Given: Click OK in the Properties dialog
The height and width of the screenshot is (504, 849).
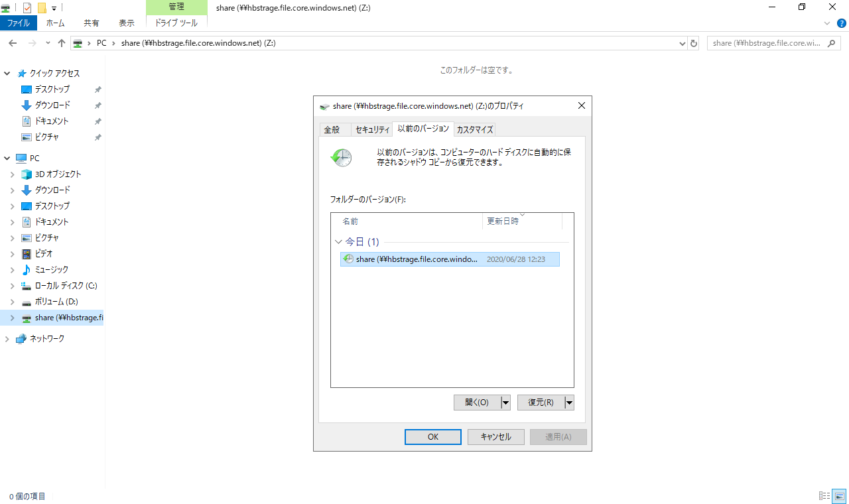Looking at the screenshot, I should pyautogui.click(x=433, y=437).
